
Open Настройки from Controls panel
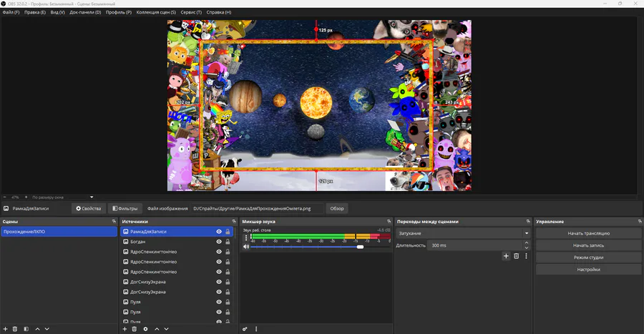tap(589, 270)
